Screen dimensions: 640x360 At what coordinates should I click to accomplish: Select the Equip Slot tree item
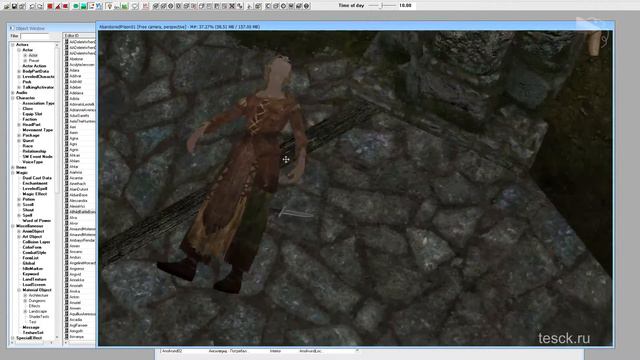tap(32, 114)
